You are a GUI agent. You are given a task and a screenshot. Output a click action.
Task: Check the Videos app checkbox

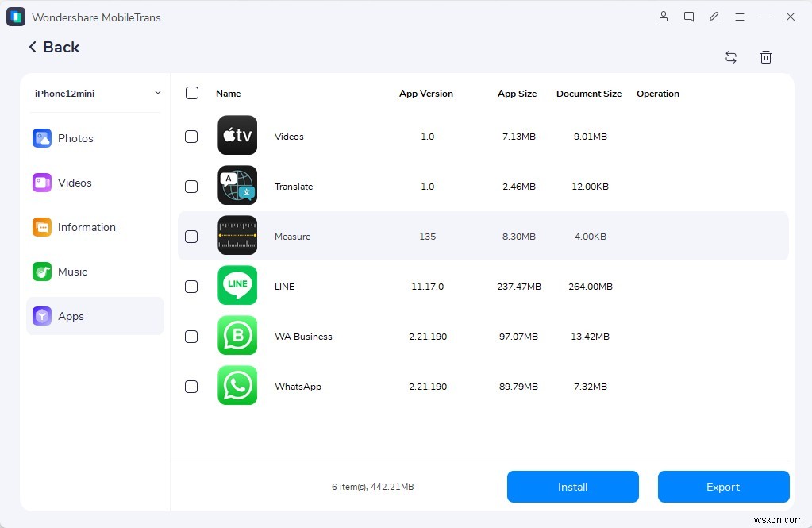tap(191, 137)
